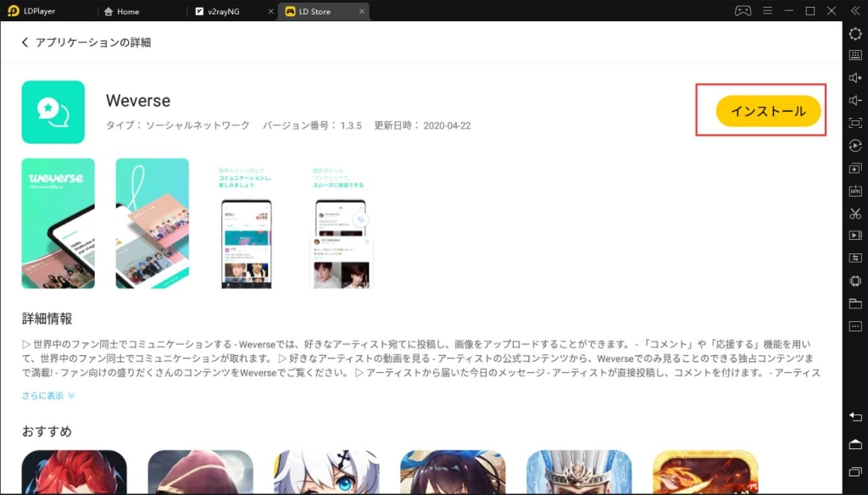
Task: Close the LD Store tab
Action: (x=361, y=11)
